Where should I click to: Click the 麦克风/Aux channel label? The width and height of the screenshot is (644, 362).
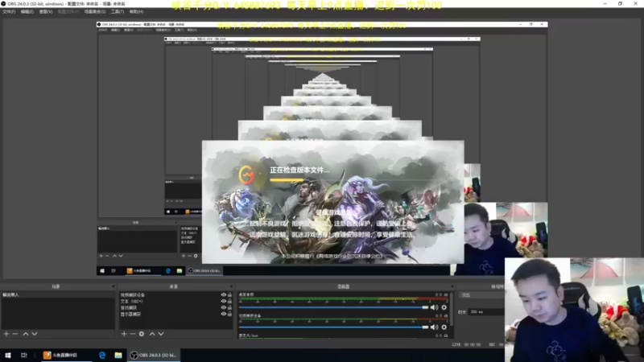click(248, 335)
